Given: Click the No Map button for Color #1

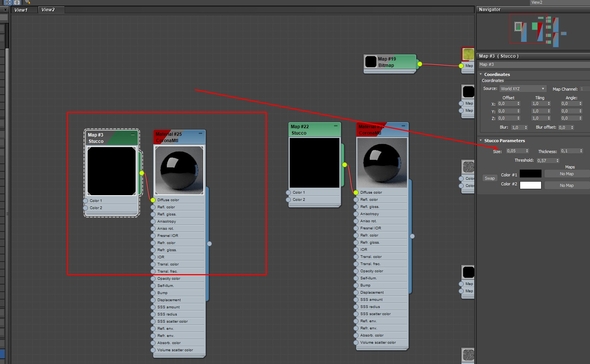Looking at the screenshot, I should (567, 174).
